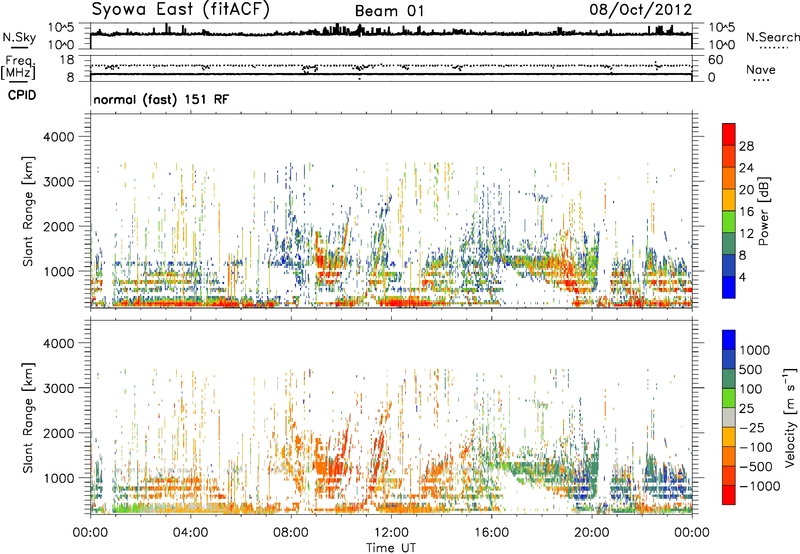Click the '60' right axis tick of frequency panel
This screenshot has height=554, width=800.
click(x=715, y=60)
